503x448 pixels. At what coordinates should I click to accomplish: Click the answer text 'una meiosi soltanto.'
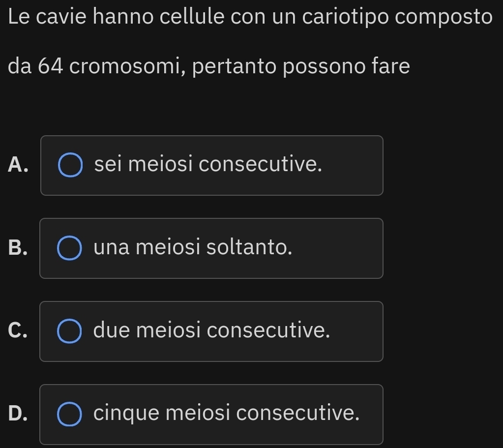pos(193,247)
